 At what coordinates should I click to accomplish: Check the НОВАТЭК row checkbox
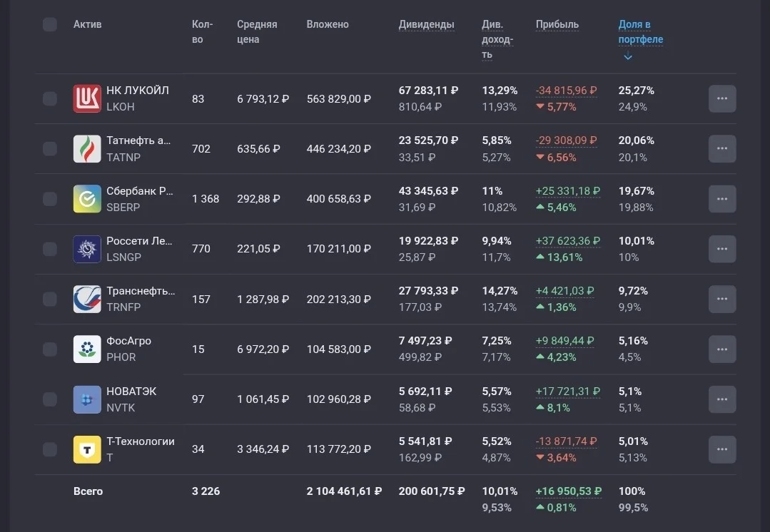coord(50,399)
